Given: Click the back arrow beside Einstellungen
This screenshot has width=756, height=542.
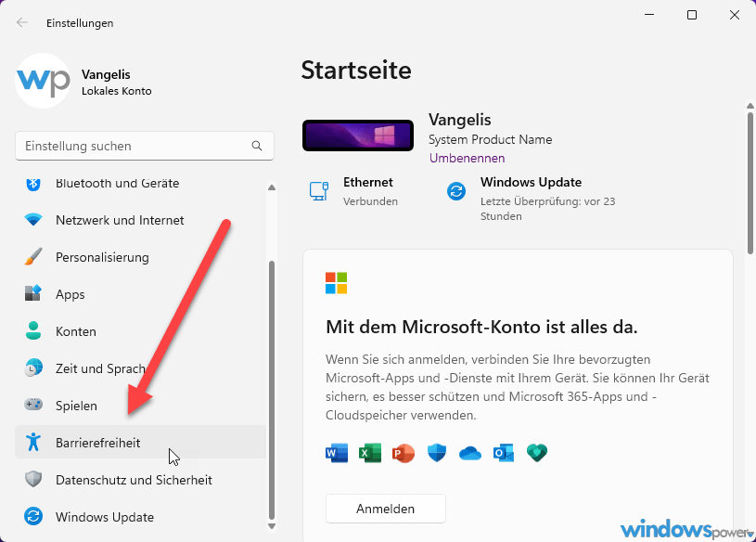Looking at the screenshot, I should pos(21,22).
